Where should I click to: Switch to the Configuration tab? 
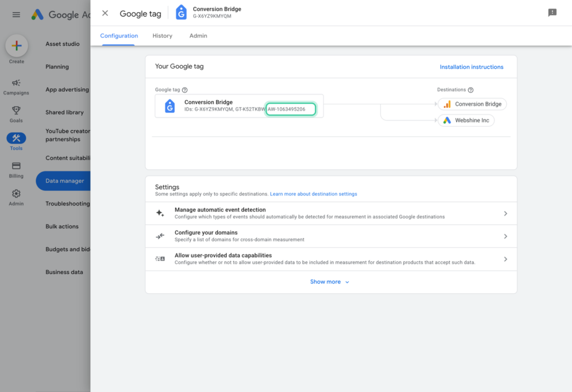click(x=119, y=36)
